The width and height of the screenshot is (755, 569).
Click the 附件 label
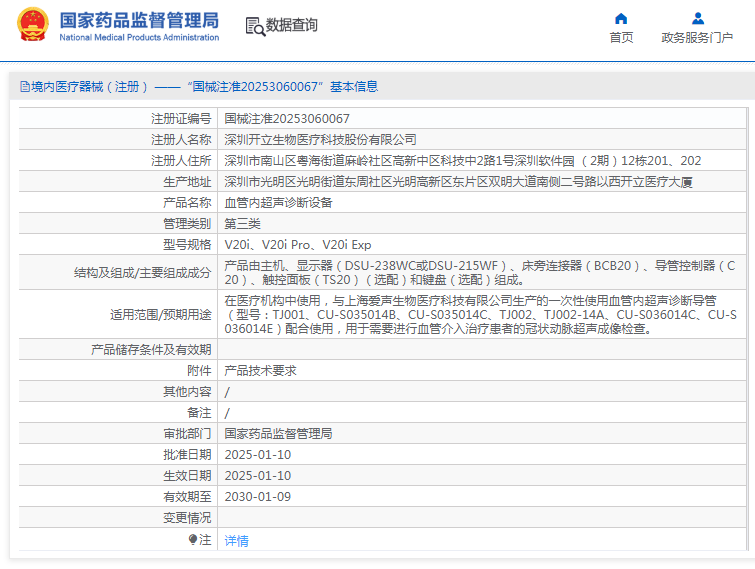(199, 371)
